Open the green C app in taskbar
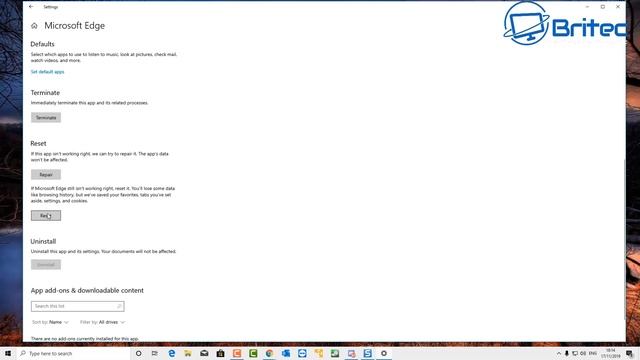 pos(253,353)
